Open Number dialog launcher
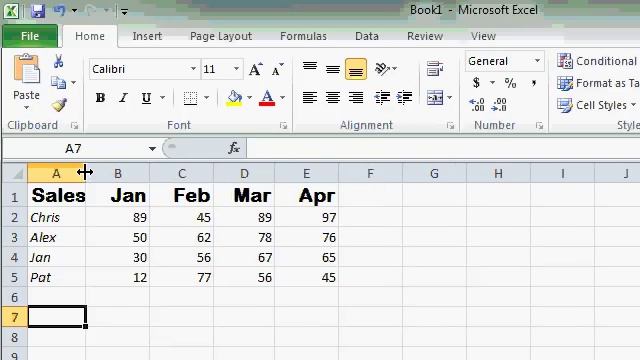 (x=539, y=126)
